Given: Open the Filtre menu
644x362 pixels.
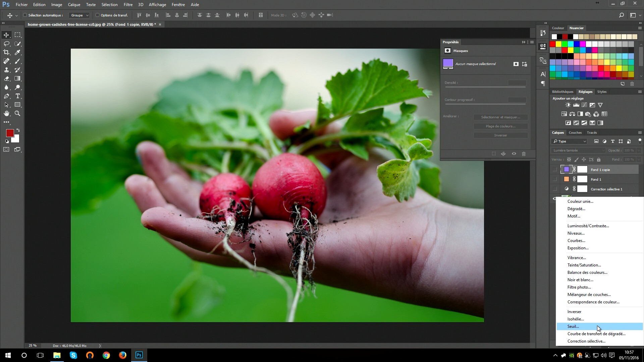Looking at the screenshot, I should [x=128, y=5].
